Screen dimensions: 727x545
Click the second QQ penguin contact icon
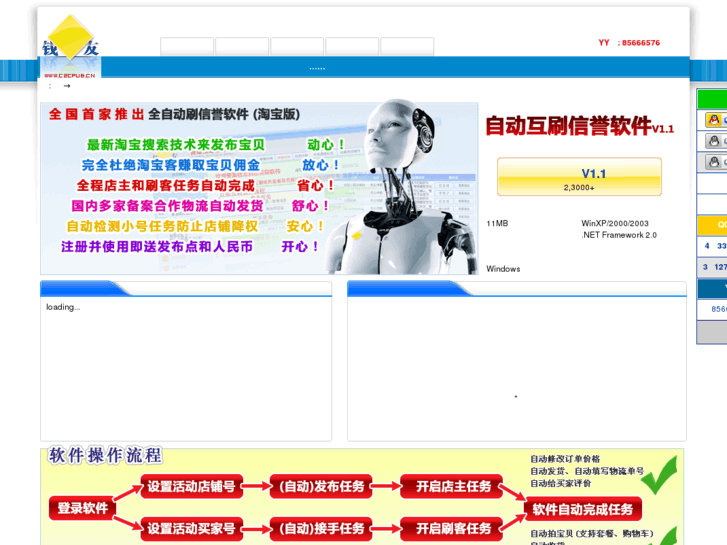pyautogui.click(x=713, y=141)
